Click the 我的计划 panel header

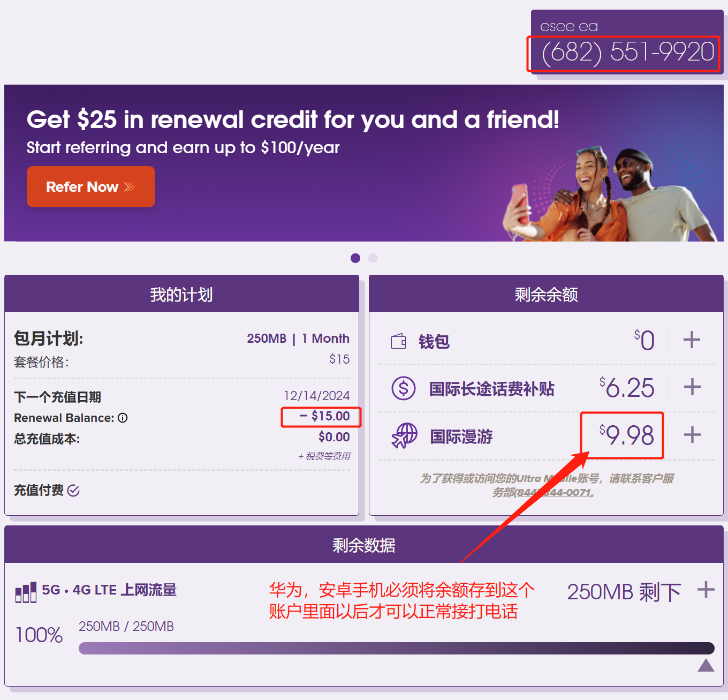181,294
